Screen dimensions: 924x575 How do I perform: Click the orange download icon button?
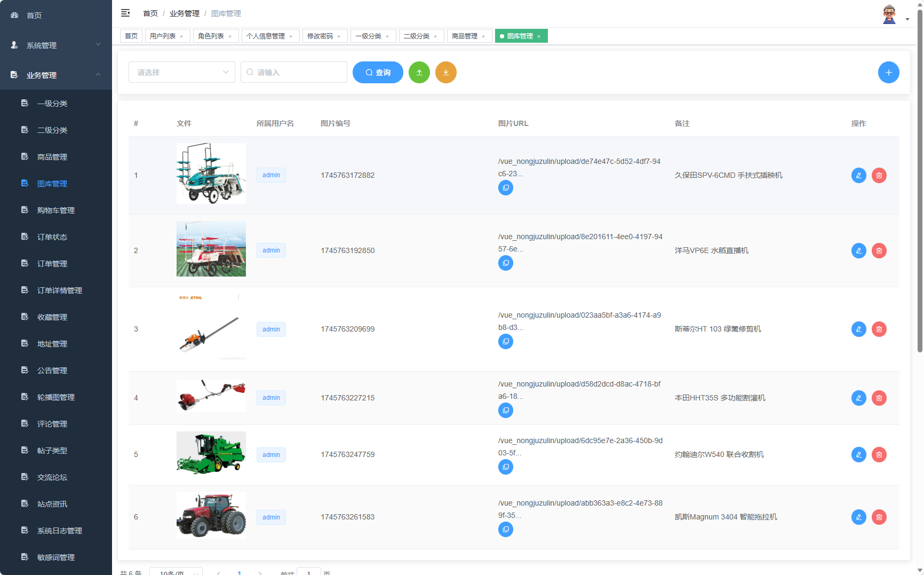coord(445,73)
